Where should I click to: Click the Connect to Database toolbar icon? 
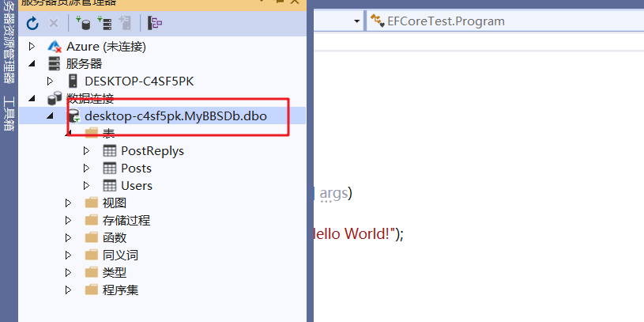[84, 23]
